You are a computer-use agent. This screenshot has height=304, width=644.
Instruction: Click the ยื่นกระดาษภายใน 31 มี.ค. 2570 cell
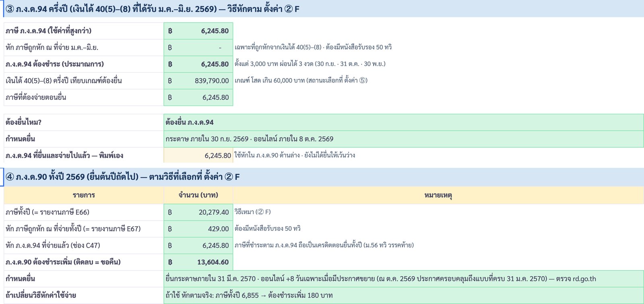(x=404, y=279)
